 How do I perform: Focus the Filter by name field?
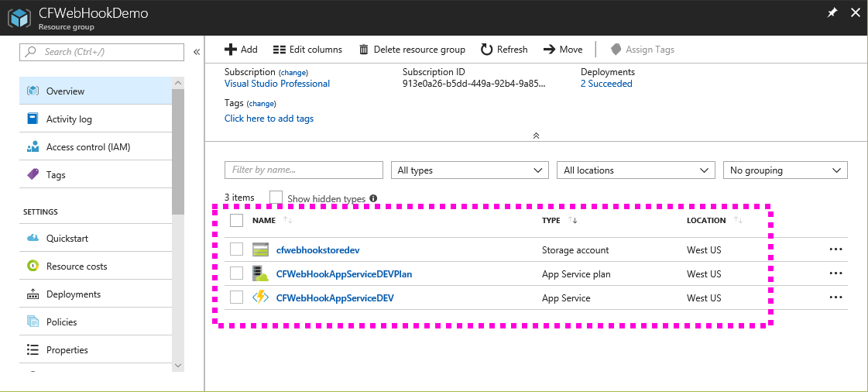[x=304, y=170]
